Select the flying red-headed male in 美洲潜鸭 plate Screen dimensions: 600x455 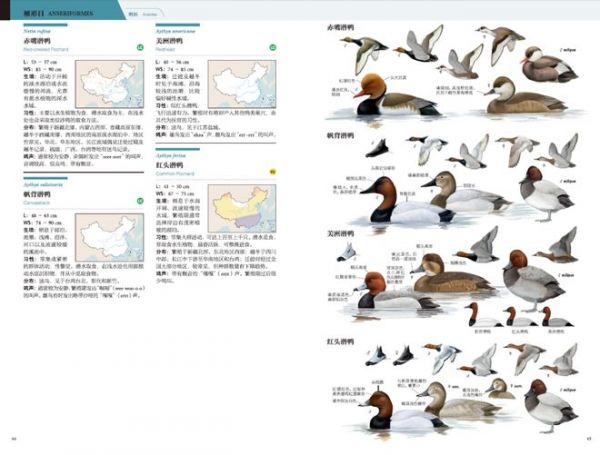click(x=478, y=246)
